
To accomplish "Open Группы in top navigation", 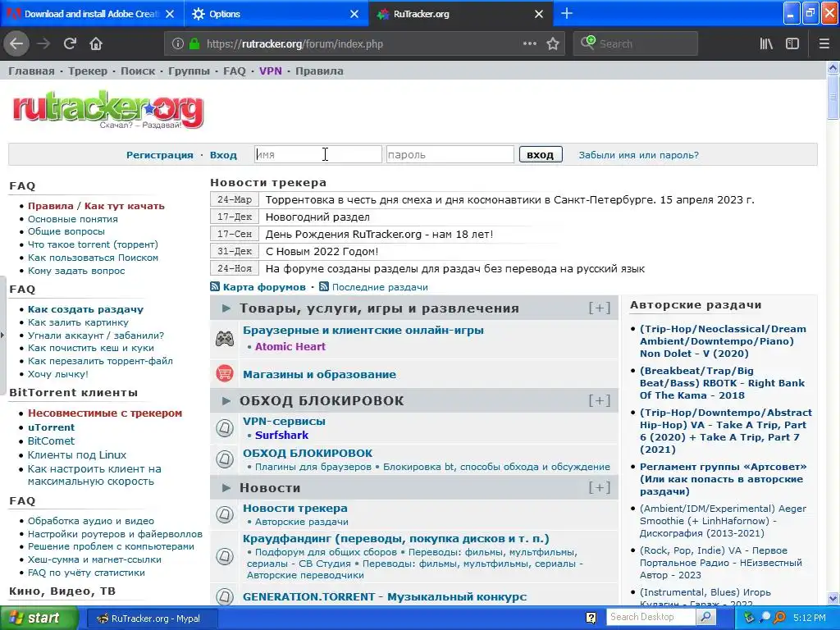I will point(189,71).
